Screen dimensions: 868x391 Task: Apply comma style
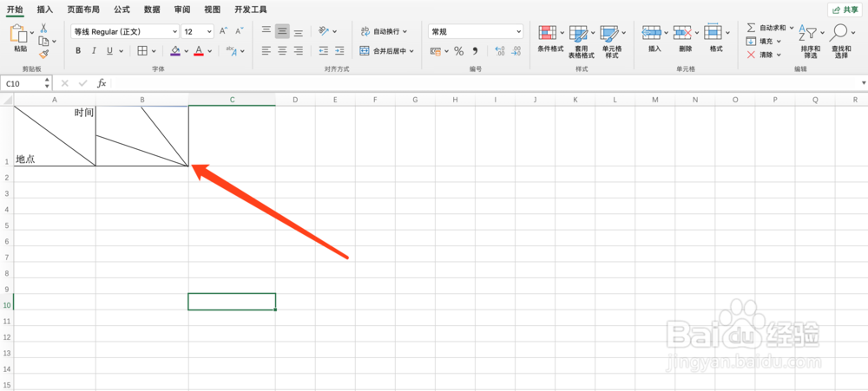coord(475,51)
